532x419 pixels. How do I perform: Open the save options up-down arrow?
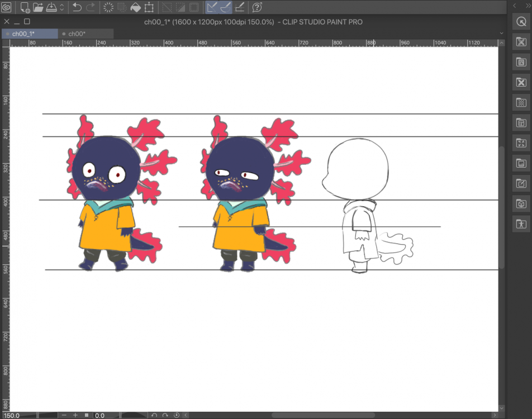pyautogui.click(x=61, y=7)
